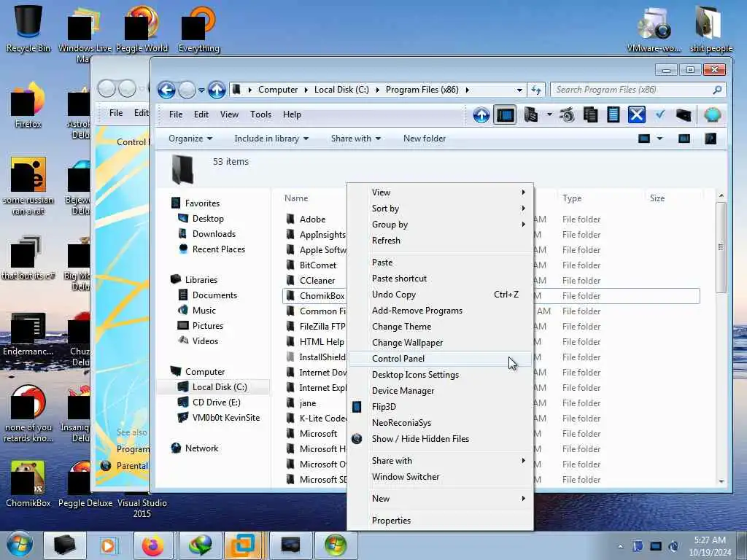Click the VMware taskbar icon
The width and height of the screenshot is (747, 560).
click(243, 545)
